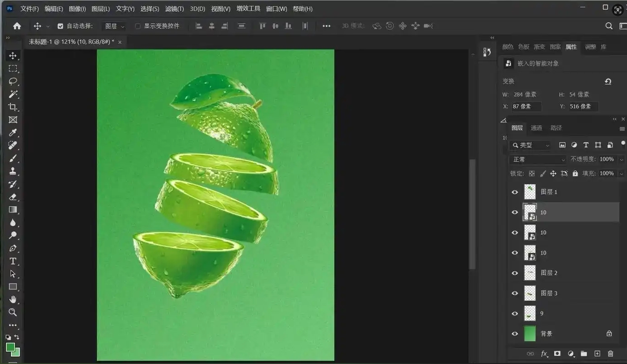Hide the 图层 2 layer
The height and width of the screenshot is (364, 627).
coord(515,273)
